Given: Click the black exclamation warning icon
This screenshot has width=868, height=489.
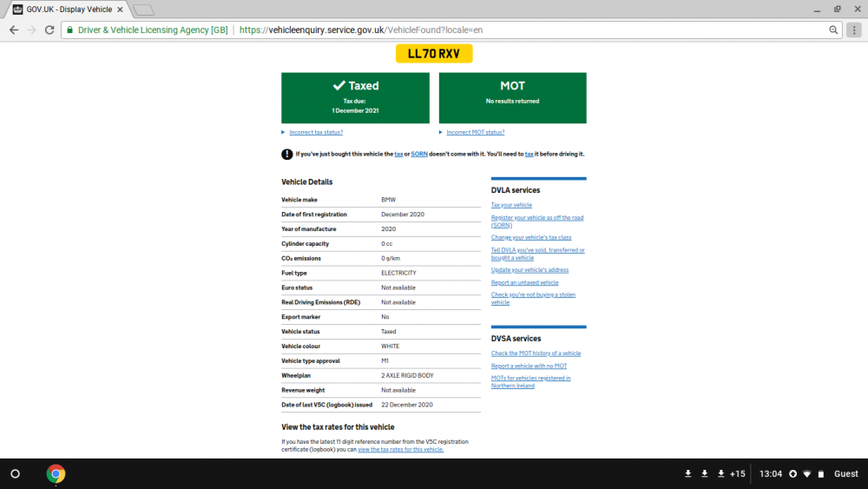Looking at the screenshot, I should 286,154.
